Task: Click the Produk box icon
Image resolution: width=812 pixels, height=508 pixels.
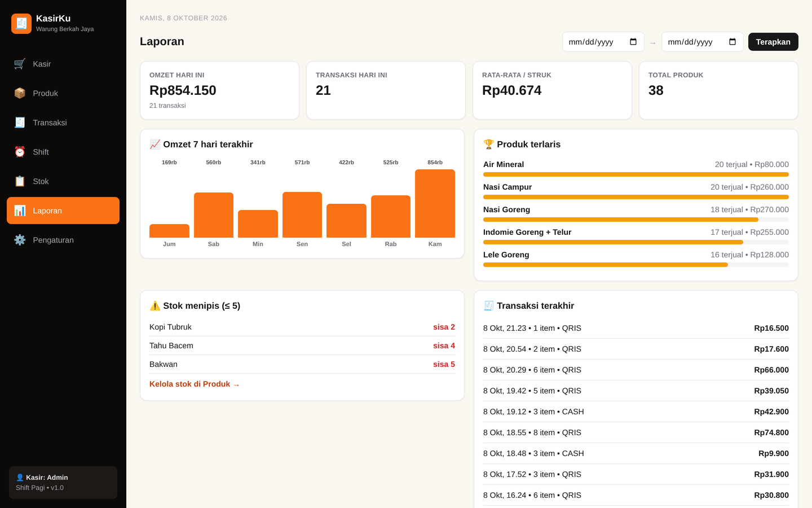Action: [20, 93]
